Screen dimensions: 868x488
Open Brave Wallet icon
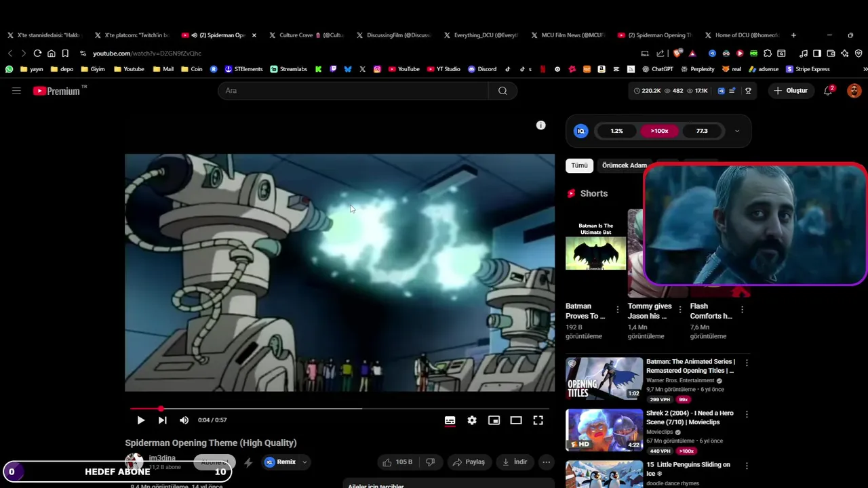tap(831, 54)
